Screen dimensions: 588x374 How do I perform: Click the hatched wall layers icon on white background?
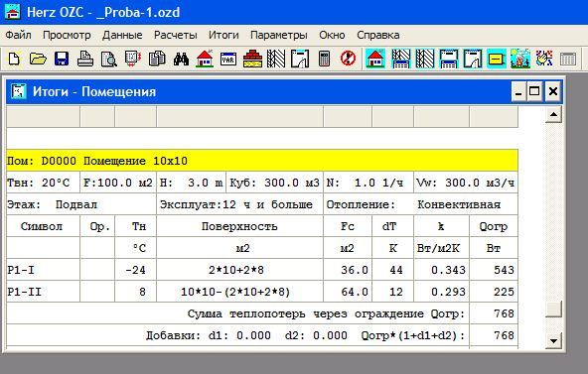276,59
